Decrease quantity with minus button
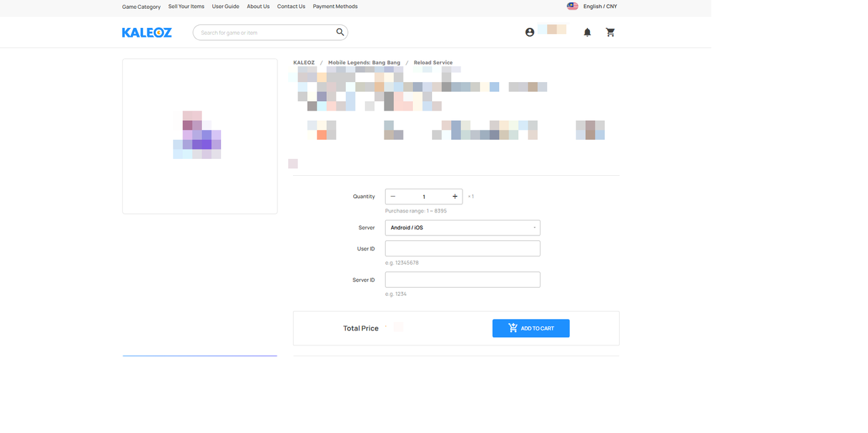The width and height of the screenshot is (868, 433). pyautogui.click(x=393, y=196)
